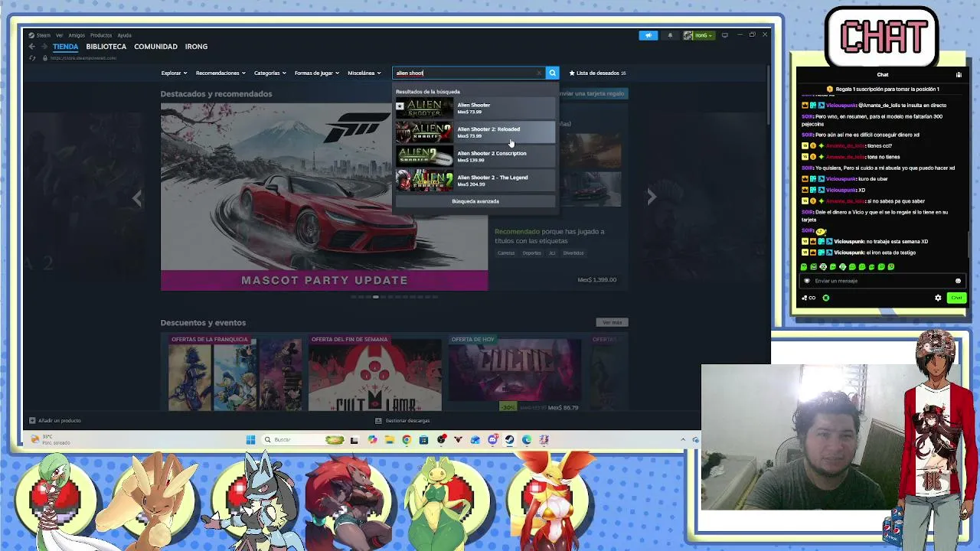Open Gestionar descargas
The height and width of the screenshot is (551, 980).
(403, 420)
